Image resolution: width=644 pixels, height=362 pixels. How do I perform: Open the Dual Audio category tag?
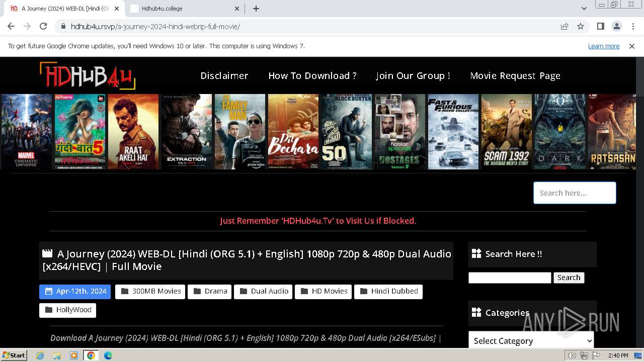263,292
